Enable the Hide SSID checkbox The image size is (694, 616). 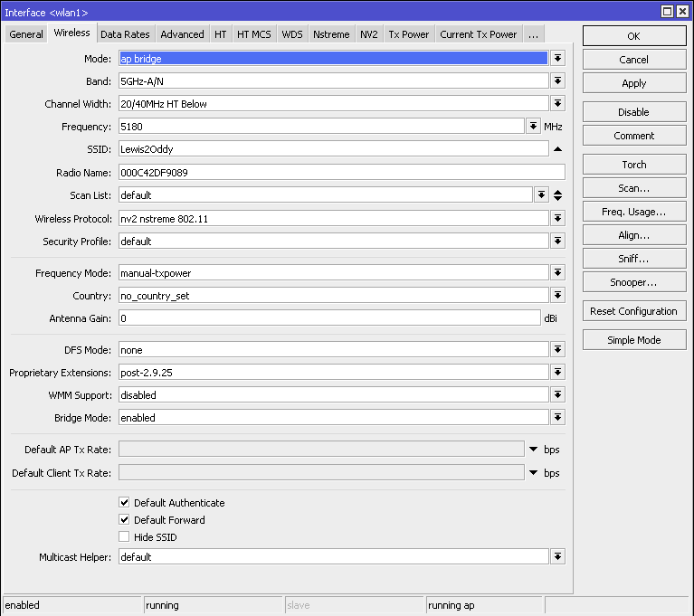click(124, 536)
